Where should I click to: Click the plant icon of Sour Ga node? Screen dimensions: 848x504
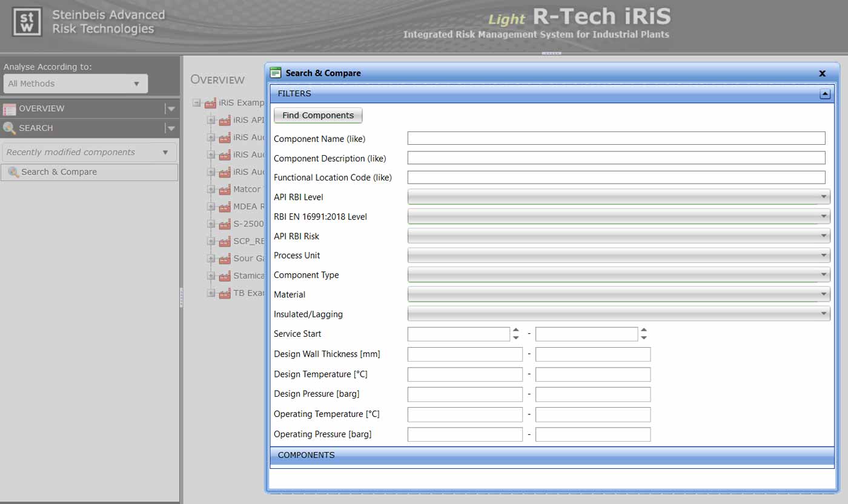pos(225,258)
